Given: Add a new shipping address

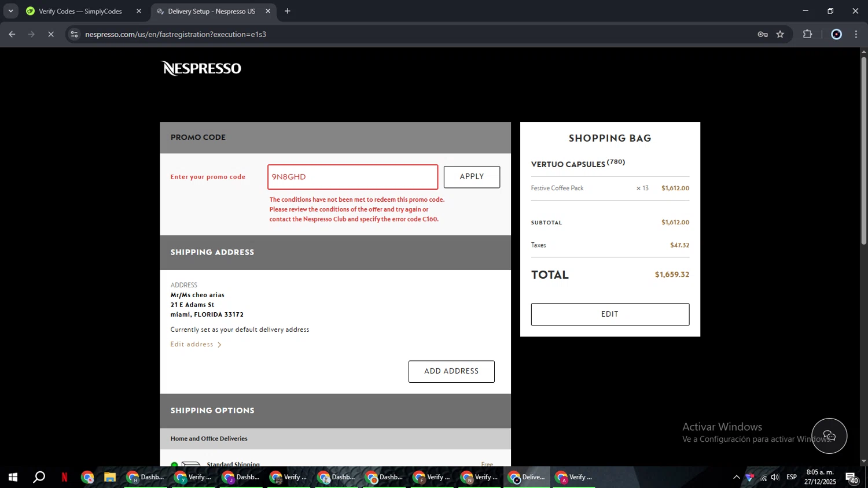Looking at the screenshot, I should 451,371.
